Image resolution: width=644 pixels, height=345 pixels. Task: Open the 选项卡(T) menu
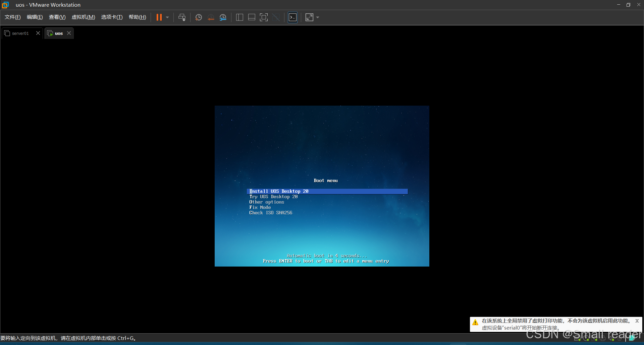(112, 17)
